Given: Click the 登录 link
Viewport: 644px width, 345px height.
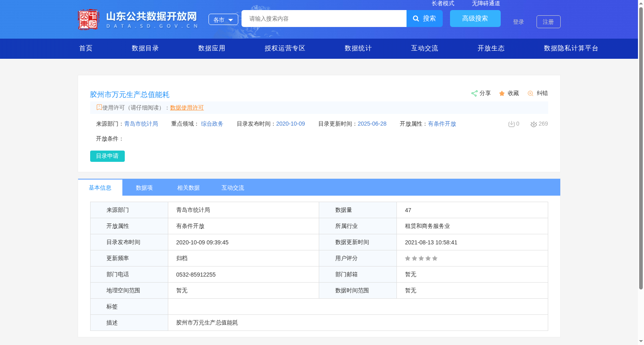Looking at the screenshot, I should click(x=518, y=22).
